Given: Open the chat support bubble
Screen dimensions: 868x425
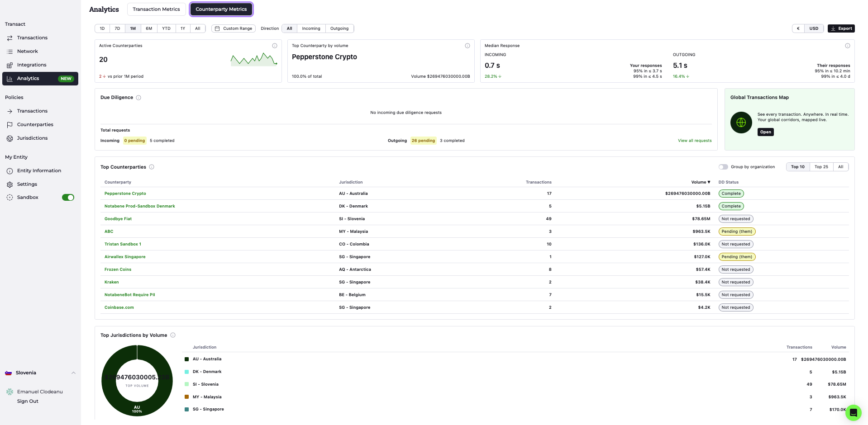Looking at the screenshot, I should 853,412.
